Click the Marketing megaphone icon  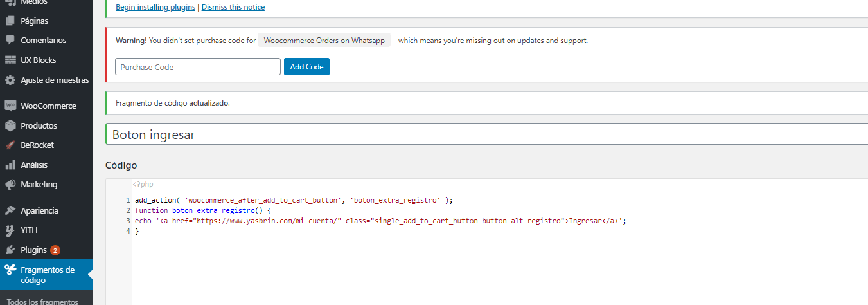pyautogui.click(x=10, y=184)
